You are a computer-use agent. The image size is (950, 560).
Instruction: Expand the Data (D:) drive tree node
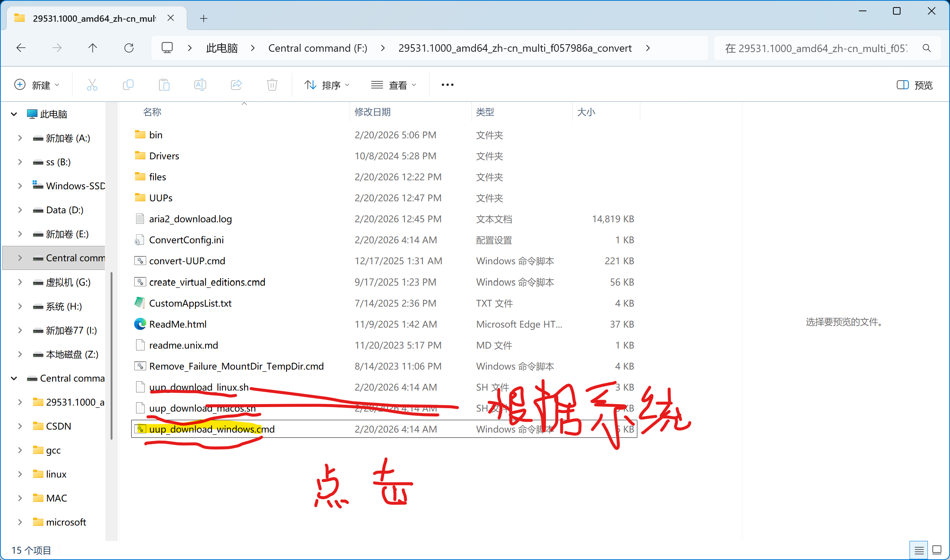(x=20, y=210)
